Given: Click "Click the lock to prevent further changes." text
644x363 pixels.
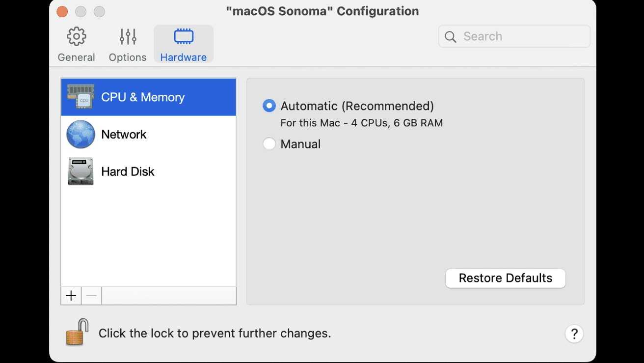Looking at the screenshot, I should pos(215,334).
